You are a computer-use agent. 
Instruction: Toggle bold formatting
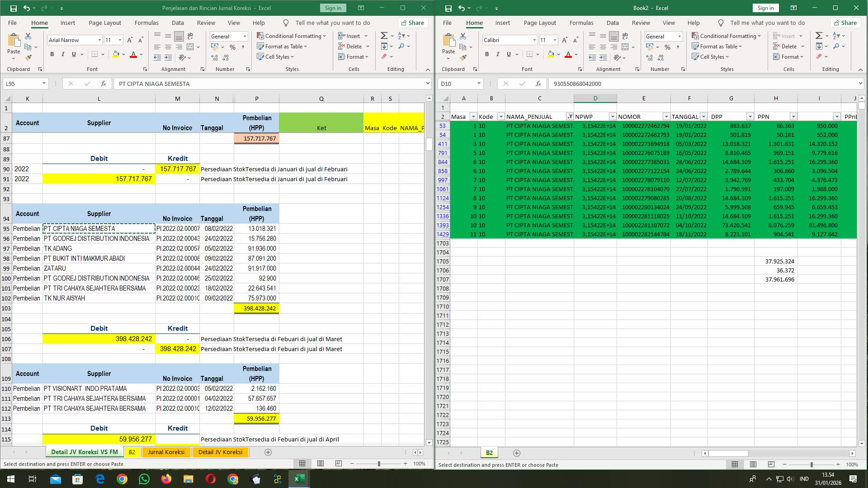[52, 54]
